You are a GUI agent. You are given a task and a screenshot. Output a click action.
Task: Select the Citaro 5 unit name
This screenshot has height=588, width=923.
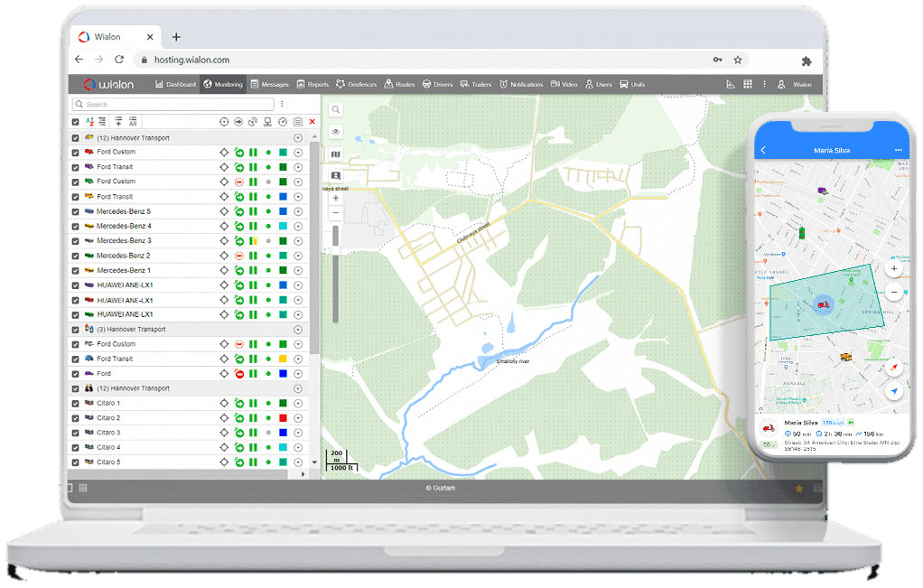click(x=108, y=462)
